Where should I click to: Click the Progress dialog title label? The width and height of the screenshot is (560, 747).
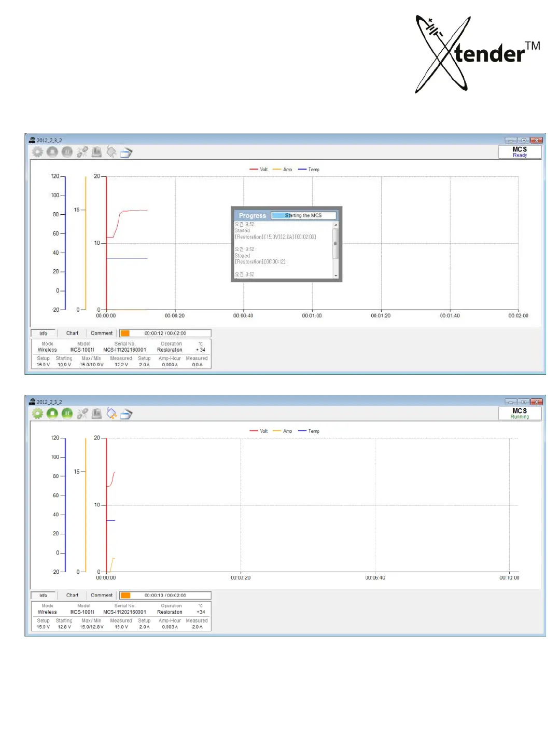point(253,215)
